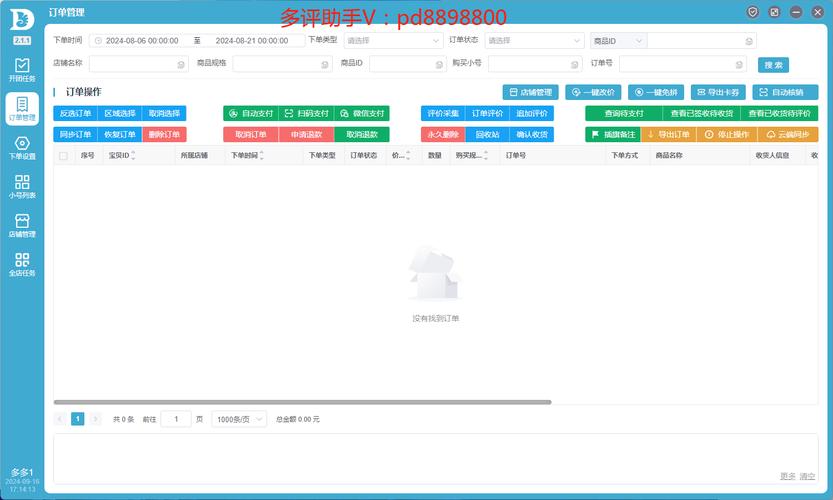
Task: Click the top 店铺管理 toolbar button
Action: [530, 92]
